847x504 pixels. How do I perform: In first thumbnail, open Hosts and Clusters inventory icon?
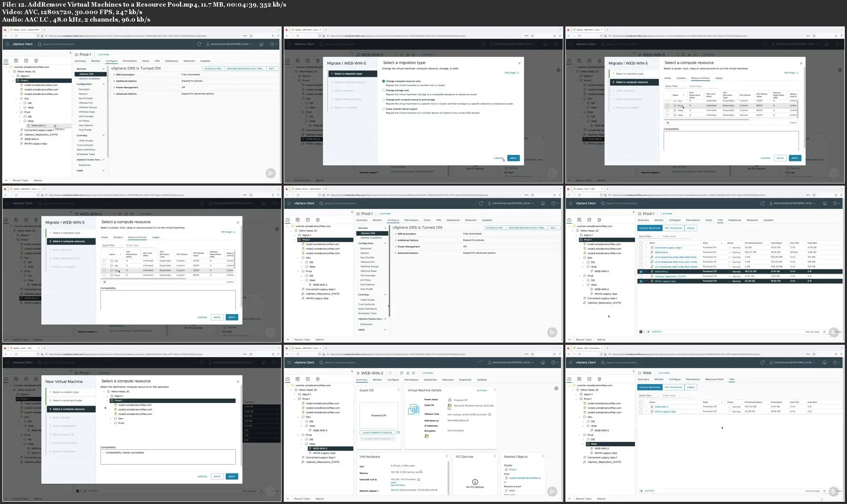(6, 61)
